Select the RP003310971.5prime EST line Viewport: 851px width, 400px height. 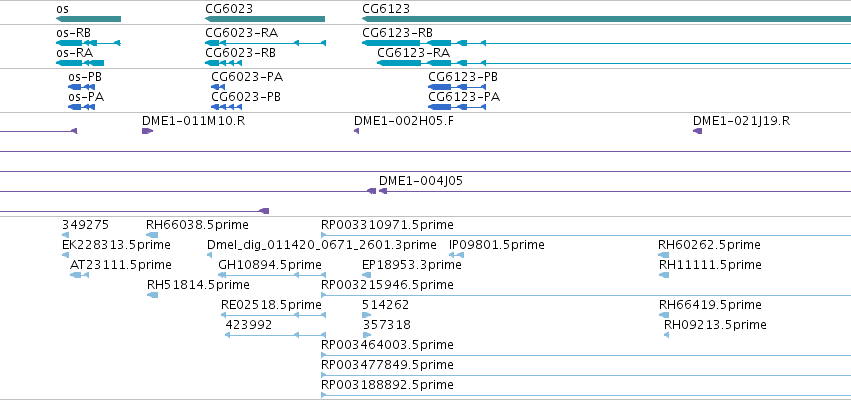tap(586, 235)
